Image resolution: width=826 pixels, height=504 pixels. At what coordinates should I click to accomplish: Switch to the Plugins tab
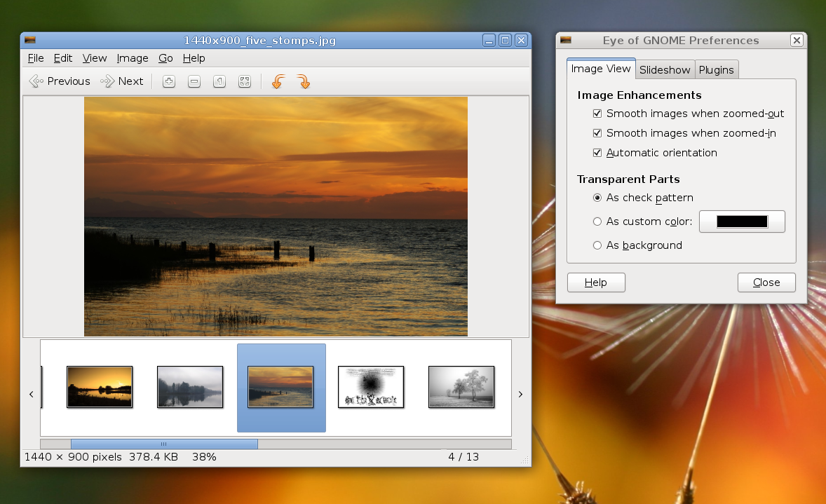tap(717, 69)
